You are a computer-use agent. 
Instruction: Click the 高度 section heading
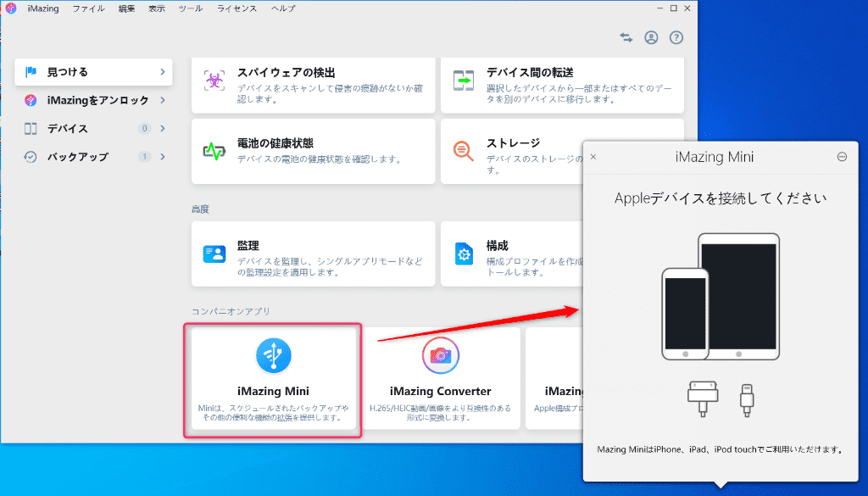pyautogui.click(x=200, y=209)
